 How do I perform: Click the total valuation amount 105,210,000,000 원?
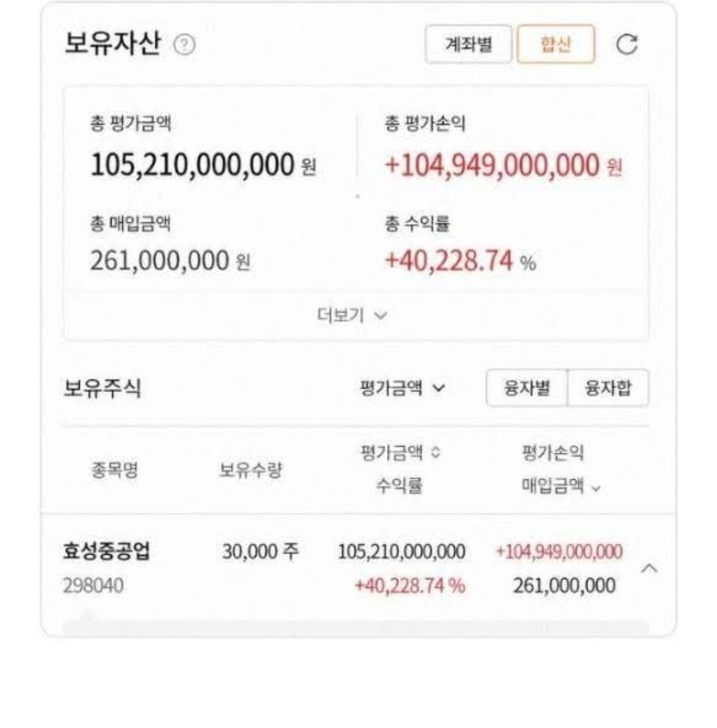click(x=202, y=165)
